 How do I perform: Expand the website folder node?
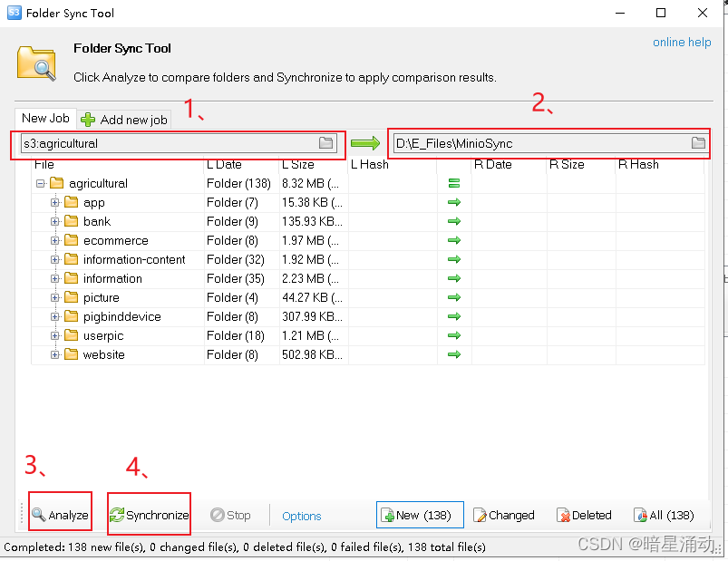click(55, 354)
